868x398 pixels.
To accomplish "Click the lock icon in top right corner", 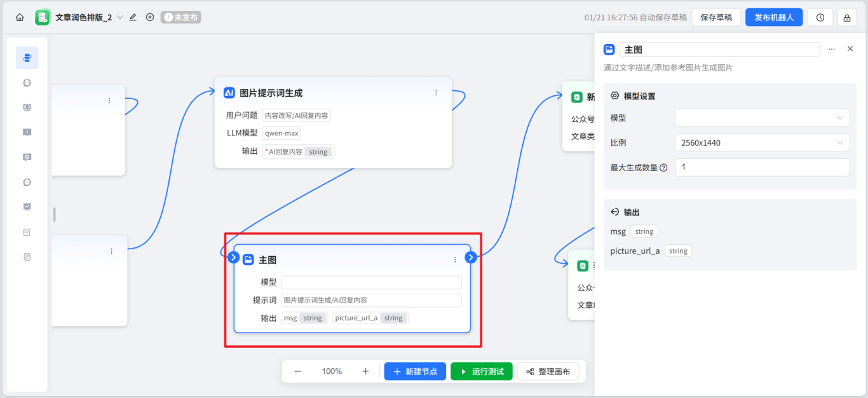I will (x=846, y=17).
